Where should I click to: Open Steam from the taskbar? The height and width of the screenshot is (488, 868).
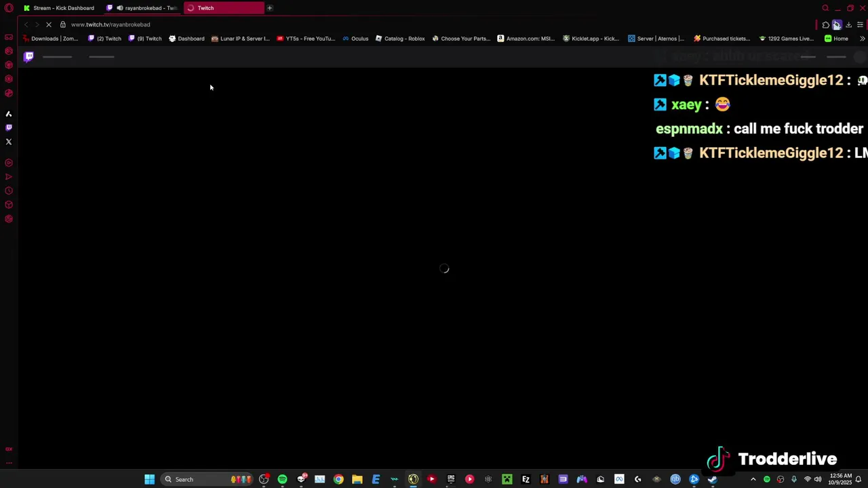[712, 479]
